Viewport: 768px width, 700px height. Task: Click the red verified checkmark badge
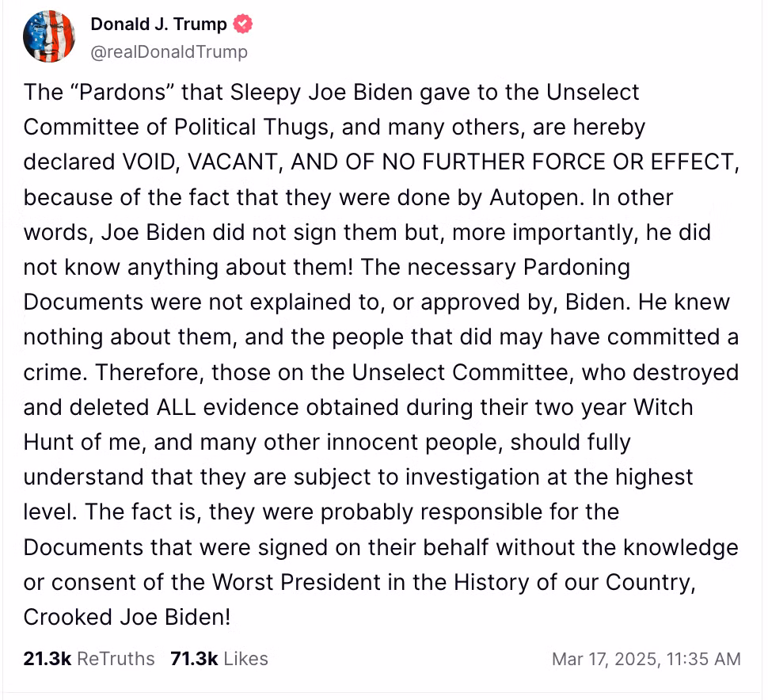point(242,24)
